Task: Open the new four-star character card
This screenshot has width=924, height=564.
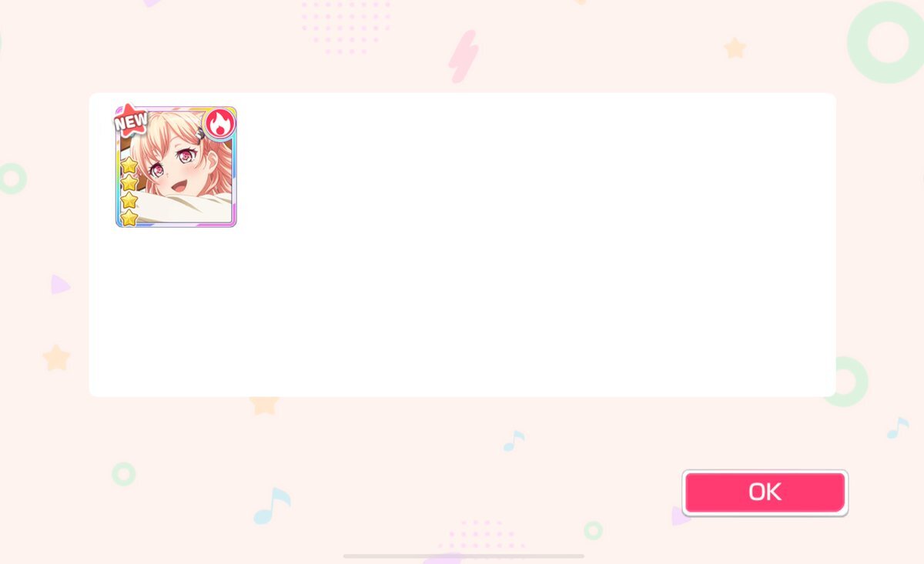Action: pos(176,167)
